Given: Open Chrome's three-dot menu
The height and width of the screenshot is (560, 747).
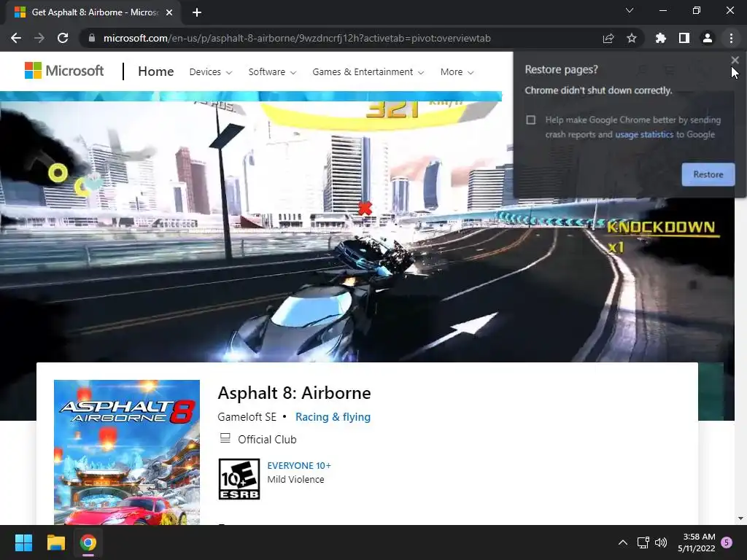Looking at the screenshot, I should pos(731,38).
